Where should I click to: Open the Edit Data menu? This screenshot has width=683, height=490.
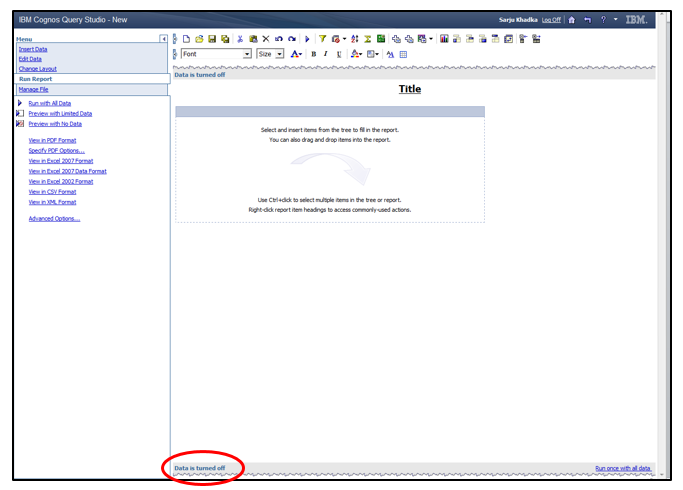point(30,59)
